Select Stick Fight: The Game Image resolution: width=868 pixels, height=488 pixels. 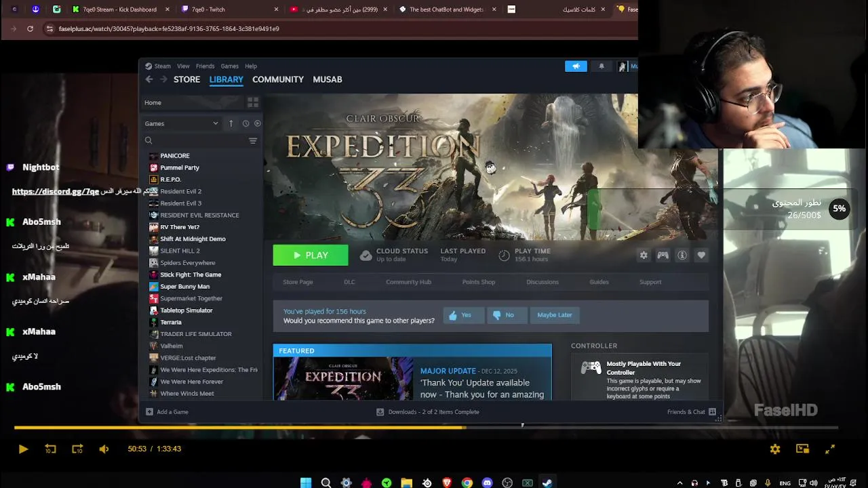pyautogui.click(x=191, y=274)
